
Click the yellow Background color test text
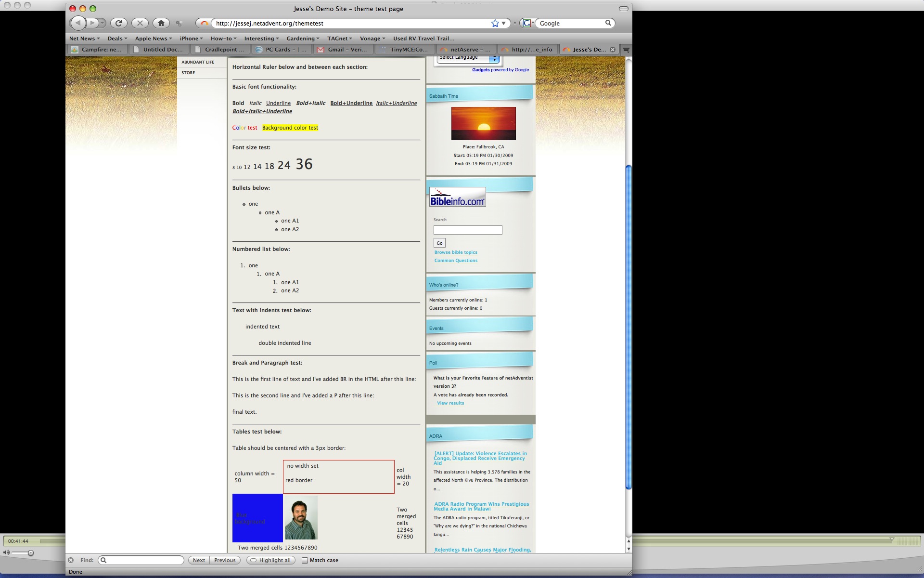click(x=290, y=128)
